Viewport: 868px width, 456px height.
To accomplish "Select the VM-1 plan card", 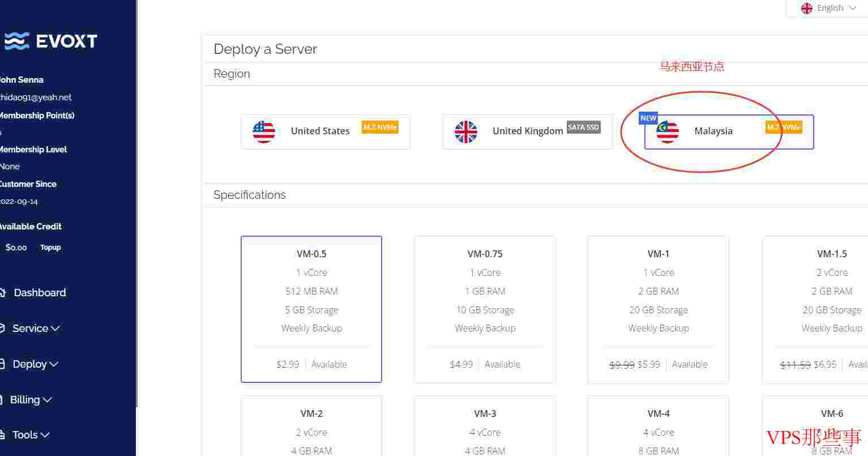I will (658, 309).
